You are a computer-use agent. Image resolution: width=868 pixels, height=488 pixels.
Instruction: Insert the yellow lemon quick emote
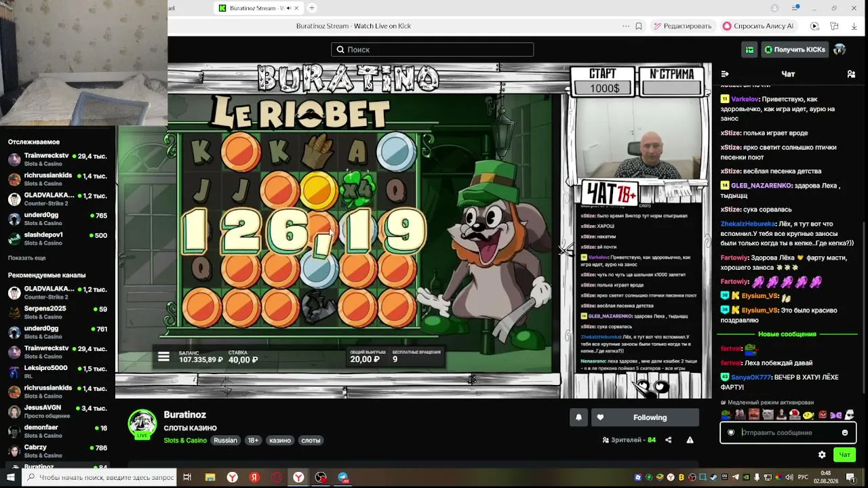[808, 415]
